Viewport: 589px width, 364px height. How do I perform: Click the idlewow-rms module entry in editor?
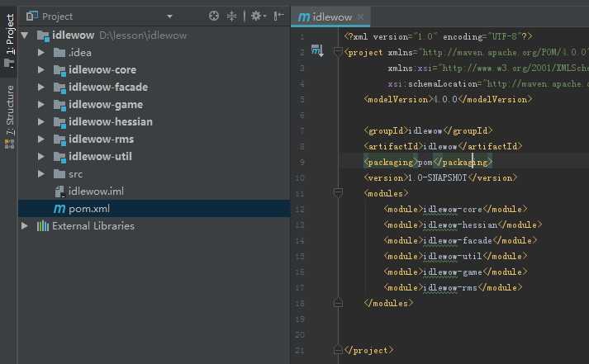coord(453,288)
